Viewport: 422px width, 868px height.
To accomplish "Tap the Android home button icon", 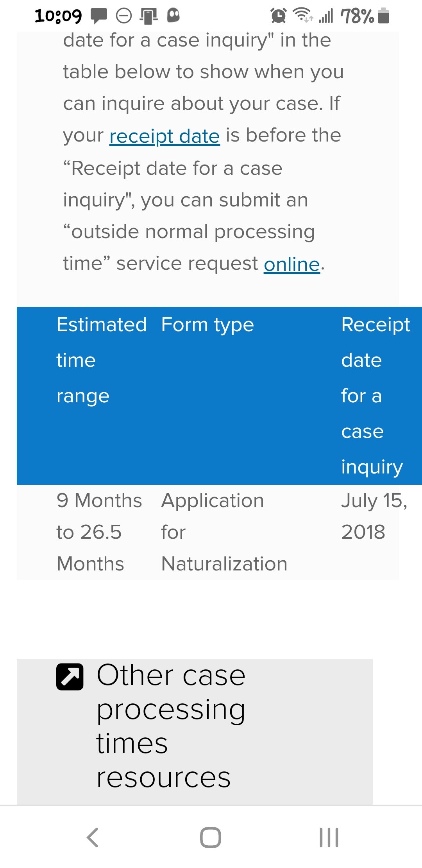I will (211, 838).
